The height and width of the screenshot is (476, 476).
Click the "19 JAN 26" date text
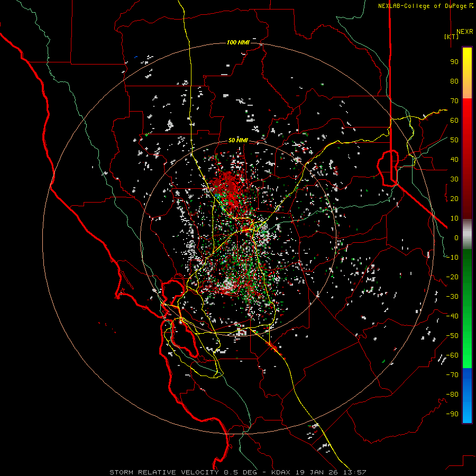tap(317, 472)
